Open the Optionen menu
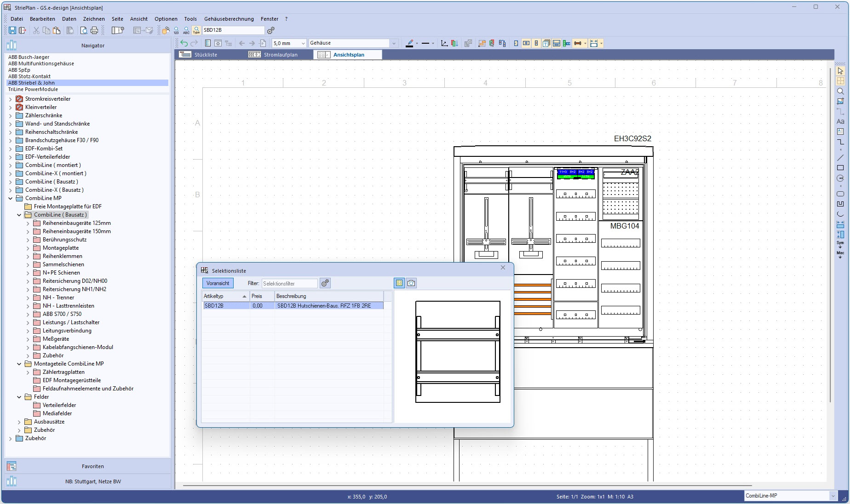 [x=166, y=19]
